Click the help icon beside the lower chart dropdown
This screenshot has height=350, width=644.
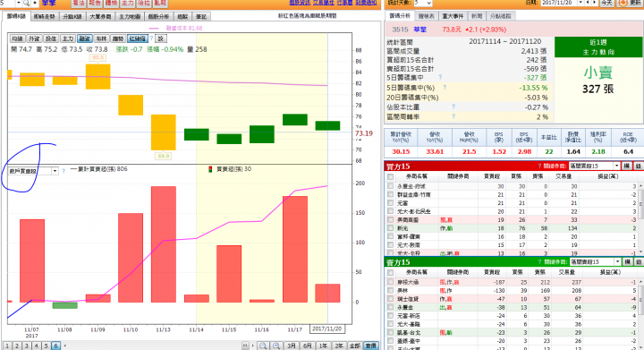[64, 171]
